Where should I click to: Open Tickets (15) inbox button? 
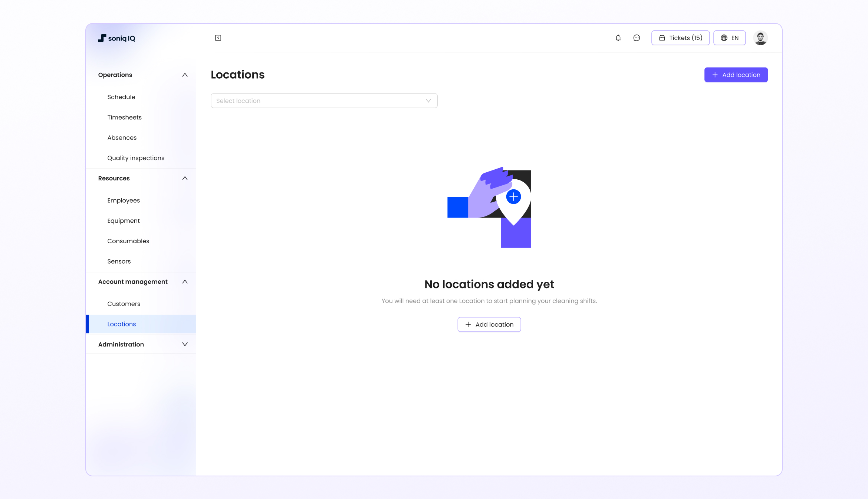tap(680, 38)
